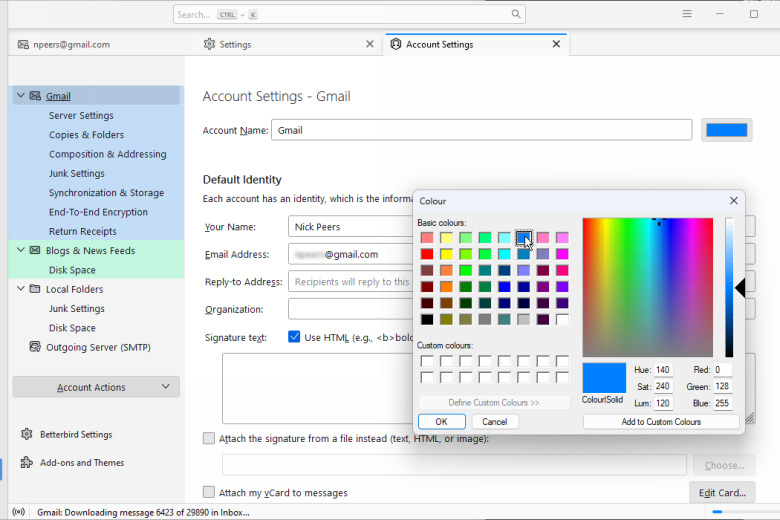Click the Local Folders folder icon
The width and height of the screenshot is (780, 520).
point(35,289)
